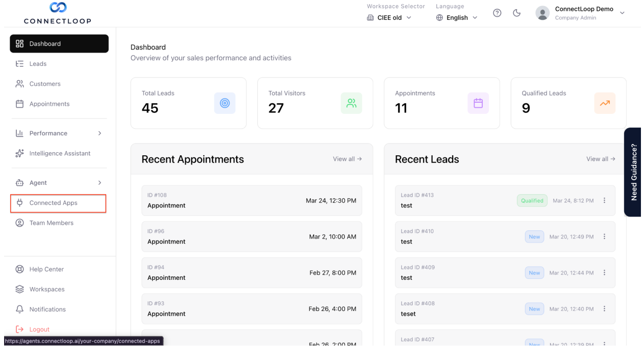Open options menu for Lead ID #408
This screenshot has height=357, width=644.
[605, 309]
